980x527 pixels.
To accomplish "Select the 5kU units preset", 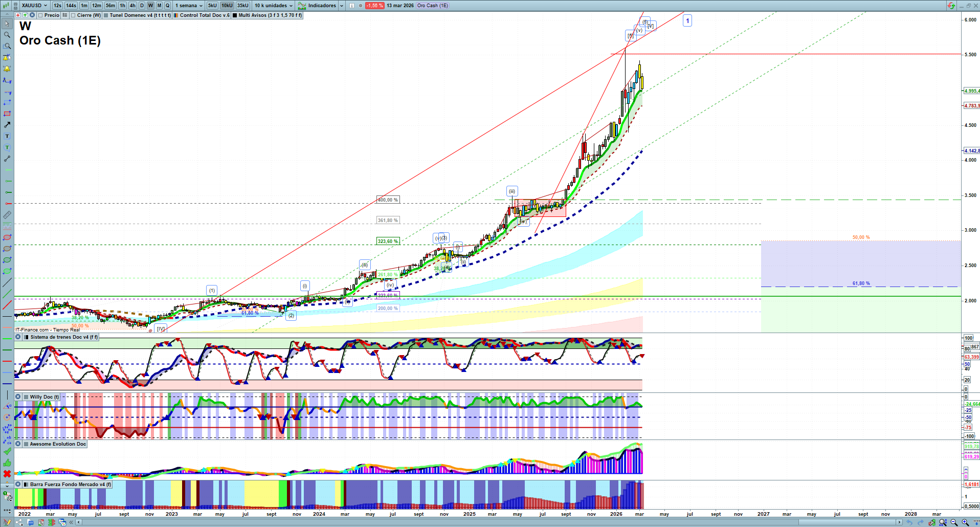I will tap(212, 6).
